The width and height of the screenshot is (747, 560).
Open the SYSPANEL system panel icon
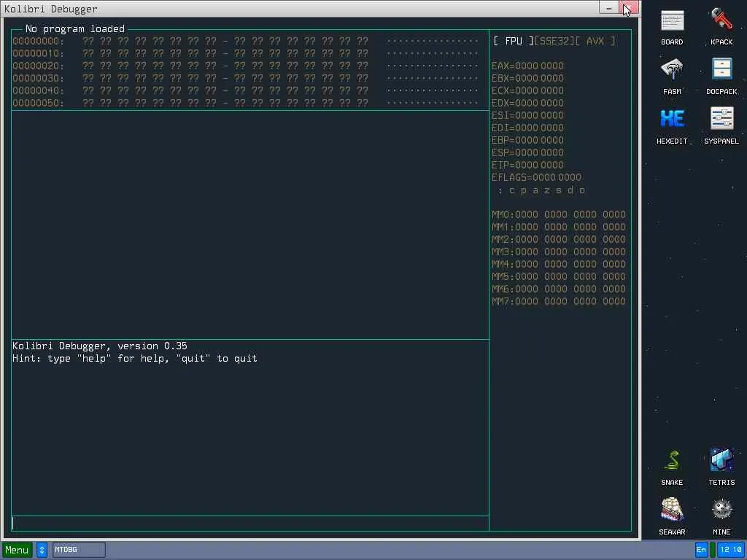(x=721, y=120)
